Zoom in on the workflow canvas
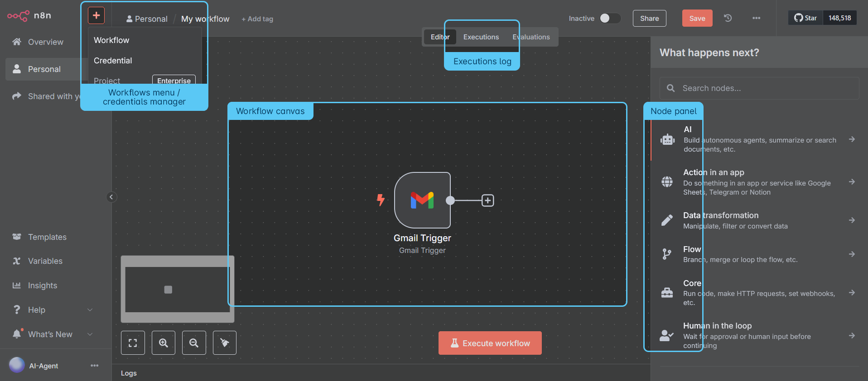 164,343
